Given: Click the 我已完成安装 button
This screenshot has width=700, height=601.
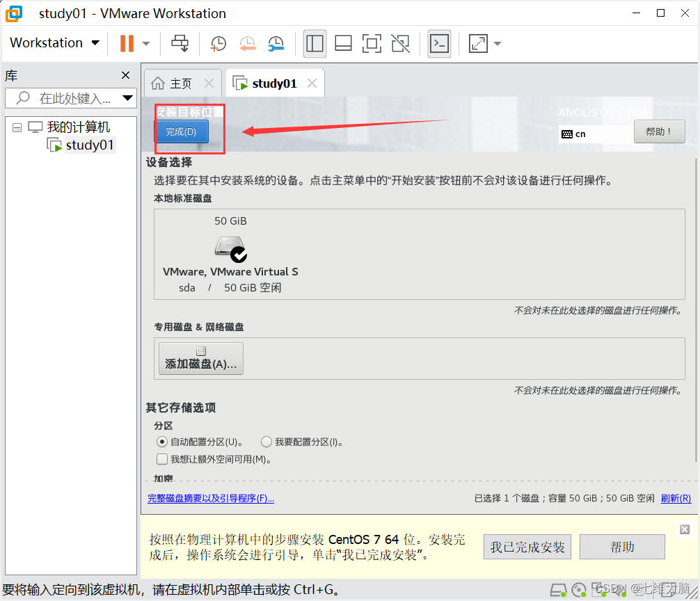Looking at the screenshot, I should tap(527, 547).
